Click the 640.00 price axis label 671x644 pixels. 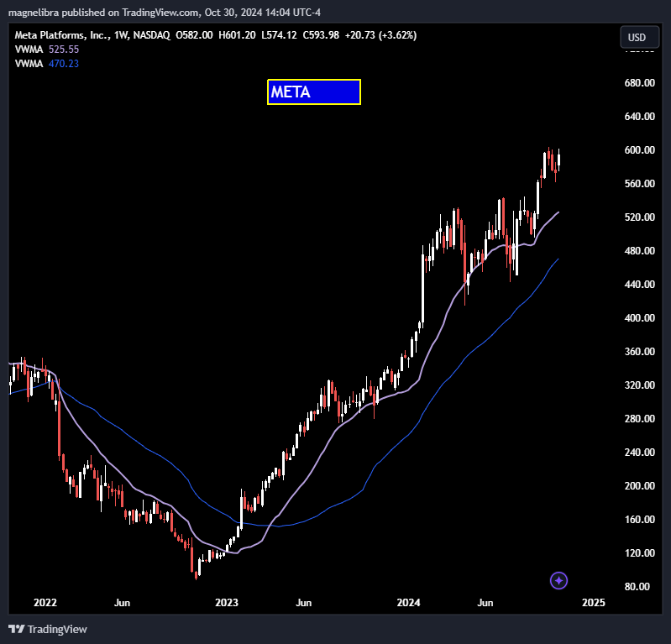click(639, 117)
